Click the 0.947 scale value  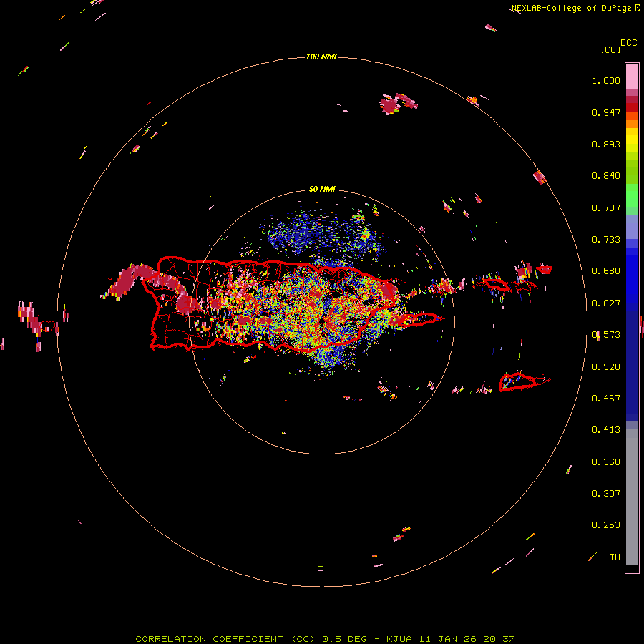click(606, 112)
